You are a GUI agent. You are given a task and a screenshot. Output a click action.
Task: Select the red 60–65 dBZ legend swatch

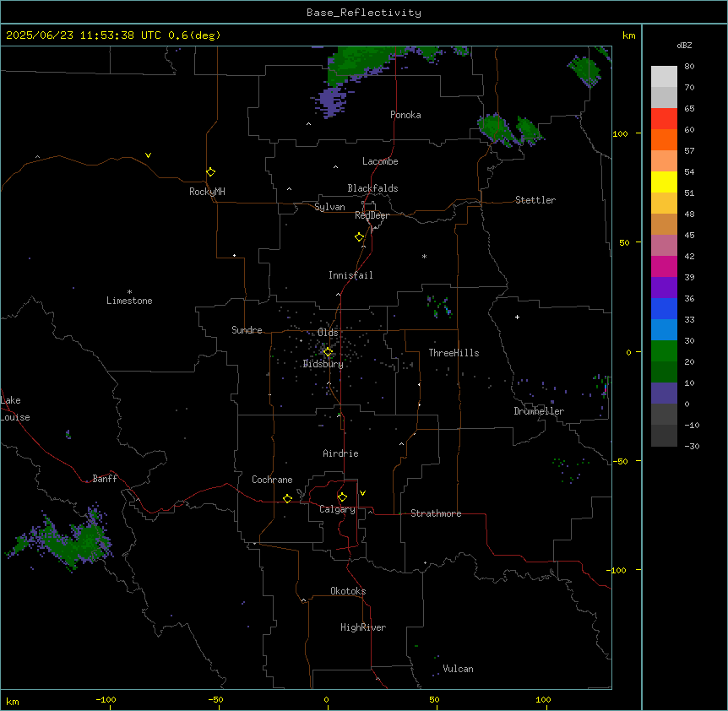point(664,118)
